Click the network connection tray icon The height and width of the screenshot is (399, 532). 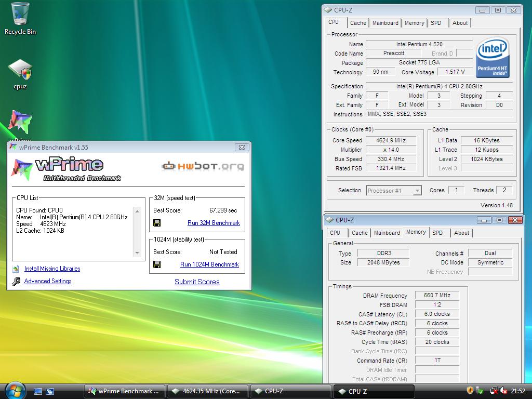click(494, 391)
